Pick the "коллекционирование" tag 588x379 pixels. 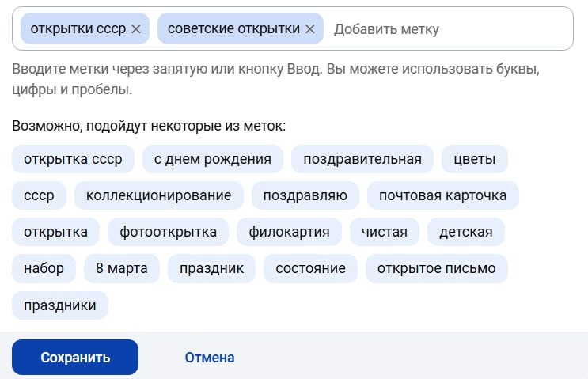coord(158,195)
